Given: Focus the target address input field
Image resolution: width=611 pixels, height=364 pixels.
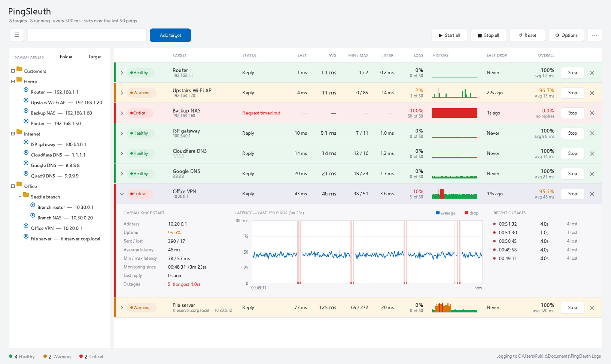Looking at the screenshot, I should pyautogui.click(x=87, y=35).
